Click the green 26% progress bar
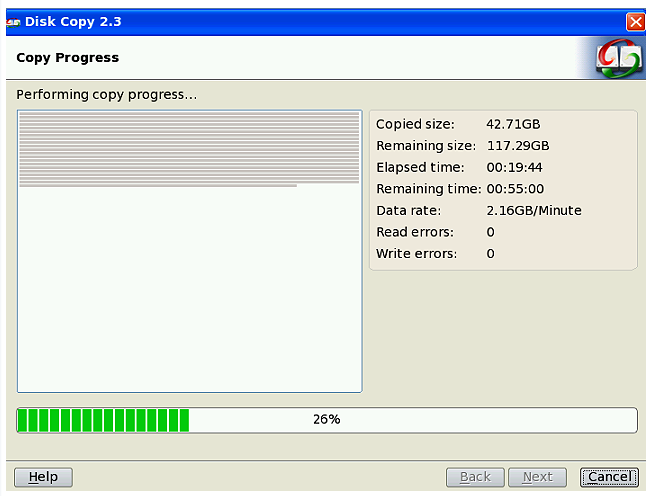 327,420
